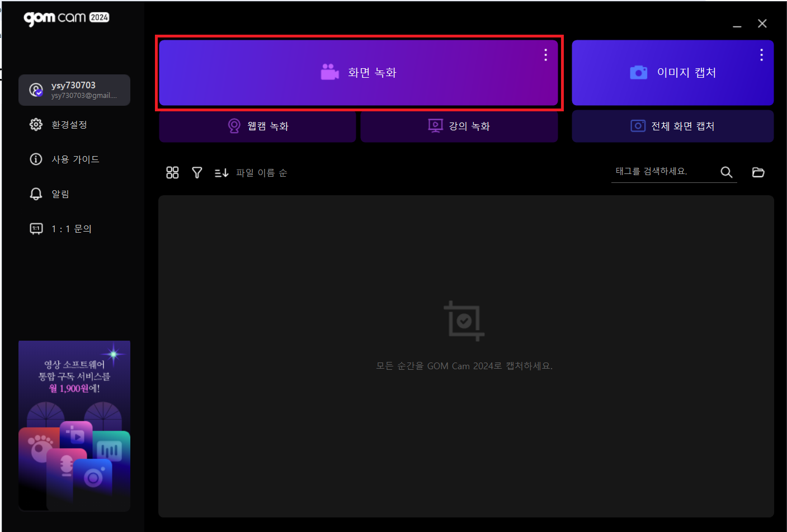Open 환경설정 settings
The image size is (787, 532).
pos(69,125)
